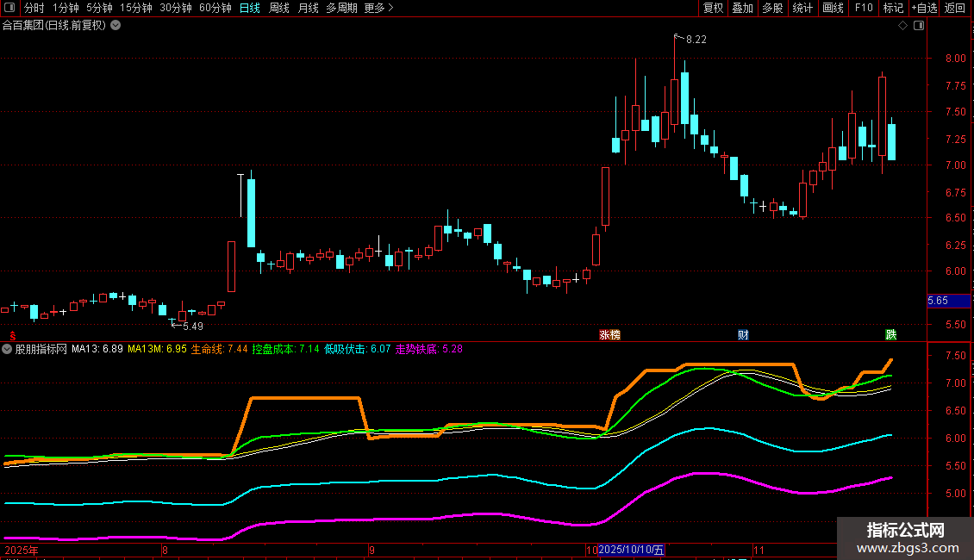The width and height of the screenshot is (974, 560).
Task: Click the red '涨榜' marker on chart
Action: 610,334
